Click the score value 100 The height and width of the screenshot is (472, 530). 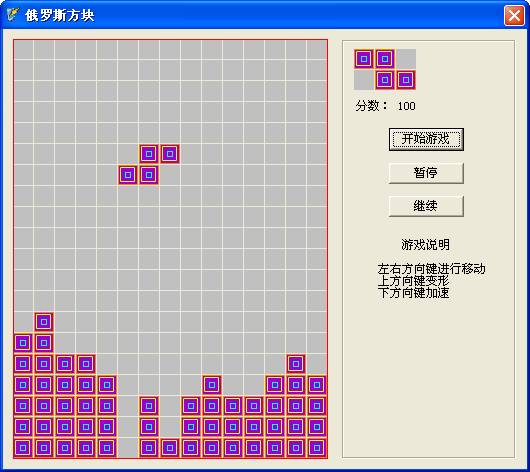coord(406,106)
